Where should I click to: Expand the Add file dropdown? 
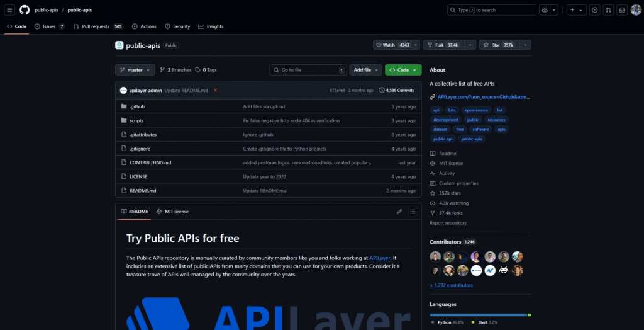366,70
